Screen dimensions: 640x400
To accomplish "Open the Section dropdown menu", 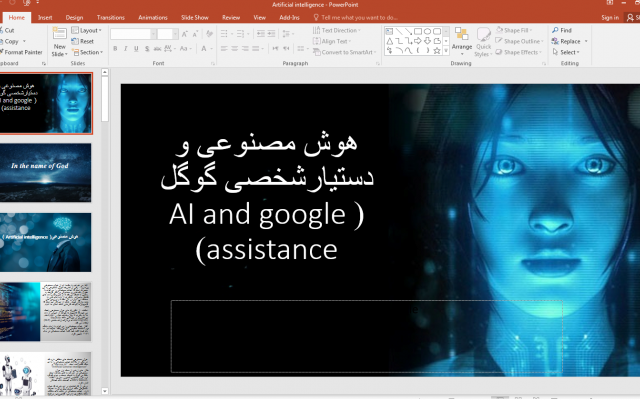I will click(89, 53).
